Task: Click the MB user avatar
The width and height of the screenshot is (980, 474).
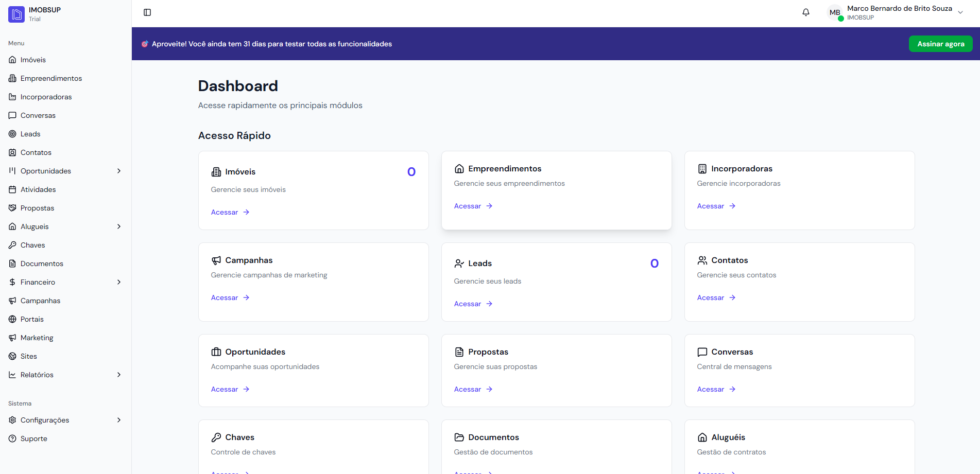Action: 835,13
